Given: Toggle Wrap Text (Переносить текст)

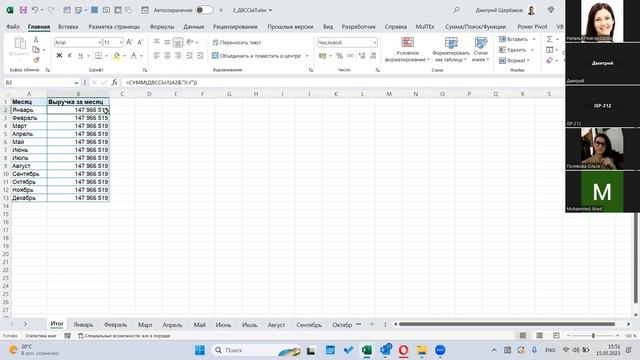Looking at the screenshot, I should click(x=237, y=42).
